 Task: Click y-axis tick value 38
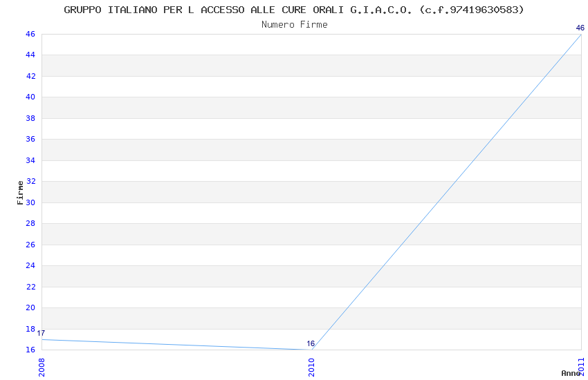pos(30,118)
